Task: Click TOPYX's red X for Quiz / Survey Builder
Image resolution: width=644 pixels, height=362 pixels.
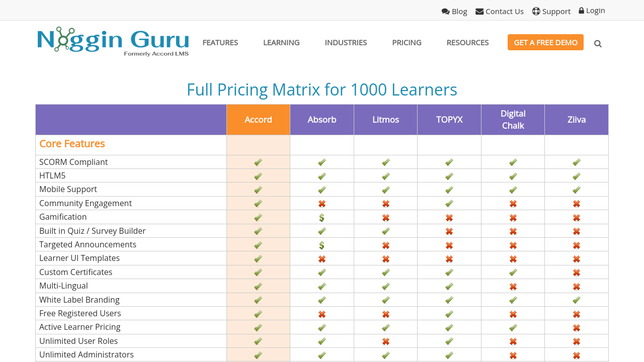Action: click(x=449, y=231)
